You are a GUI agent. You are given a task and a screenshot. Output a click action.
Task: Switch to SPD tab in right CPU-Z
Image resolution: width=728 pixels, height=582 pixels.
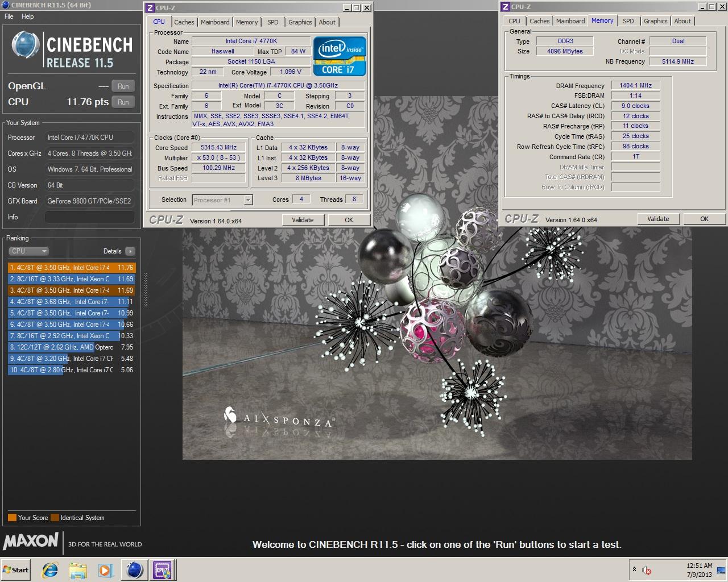[628, 21]
